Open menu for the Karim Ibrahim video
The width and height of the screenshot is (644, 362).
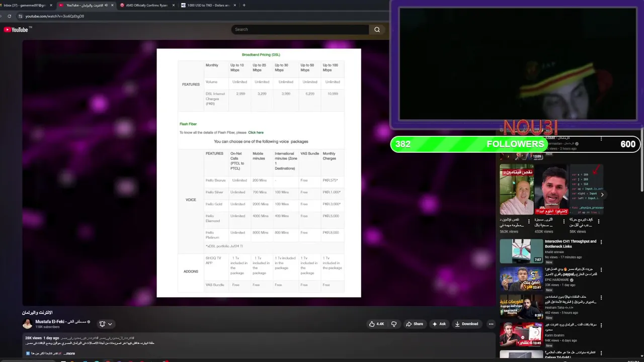click(x=601, y=325)
